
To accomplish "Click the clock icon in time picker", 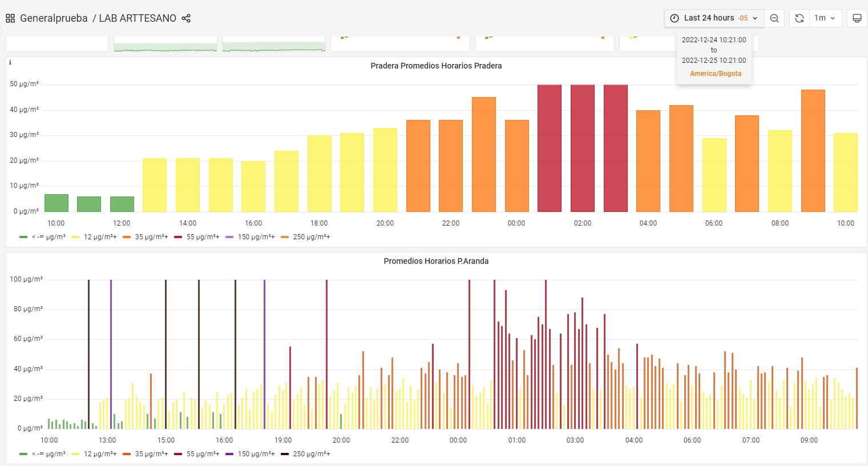I will [674, 18].
